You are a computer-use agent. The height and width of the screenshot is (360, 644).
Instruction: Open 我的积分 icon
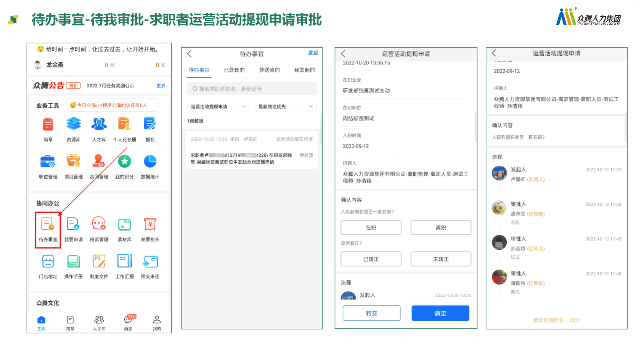point(124,162)
